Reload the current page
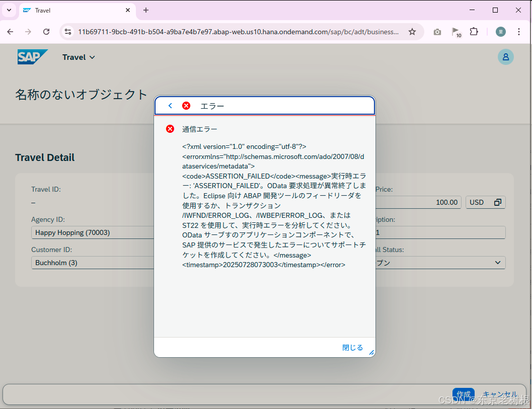Screen dimensions: 532x409 click(46, 32)
